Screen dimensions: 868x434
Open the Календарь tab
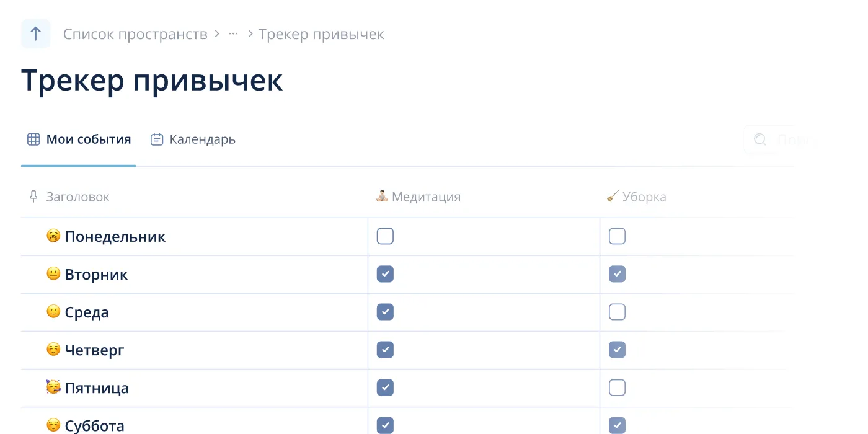click(202, 139)
